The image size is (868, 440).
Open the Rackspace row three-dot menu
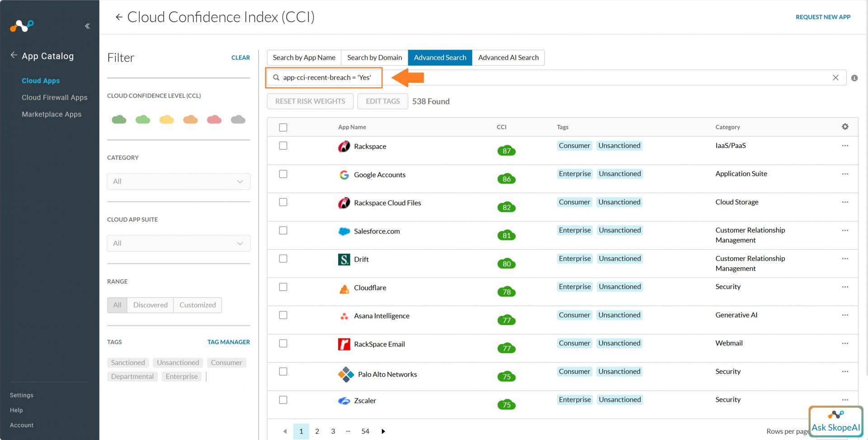point(845,146)
